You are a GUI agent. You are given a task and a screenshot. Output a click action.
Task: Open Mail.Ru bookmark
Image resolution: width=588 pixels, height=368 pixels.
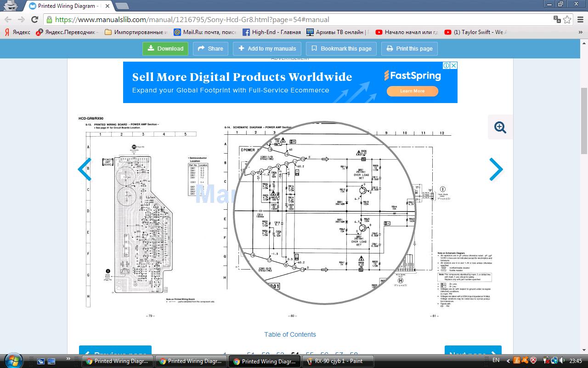click(205, 32)
